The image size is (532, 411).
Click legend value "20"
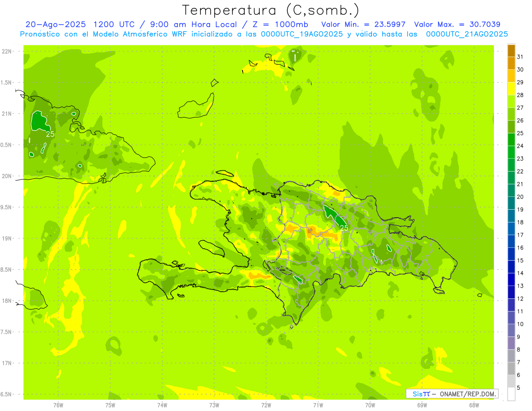[520, 197]
